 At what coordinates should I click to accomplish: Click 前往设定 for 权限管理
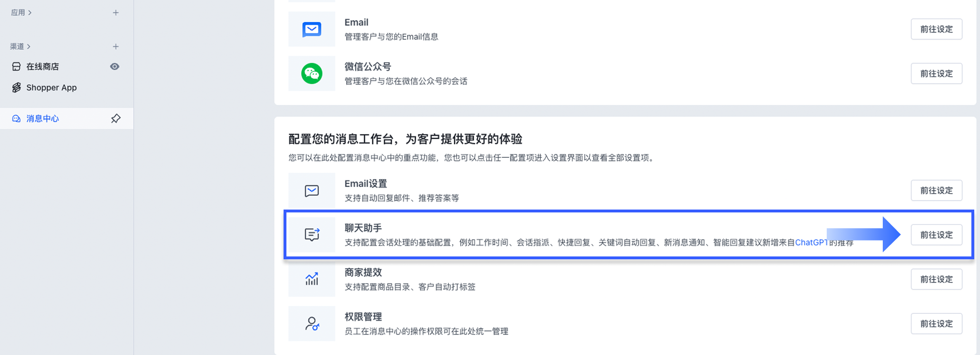[x=936, y=324]
